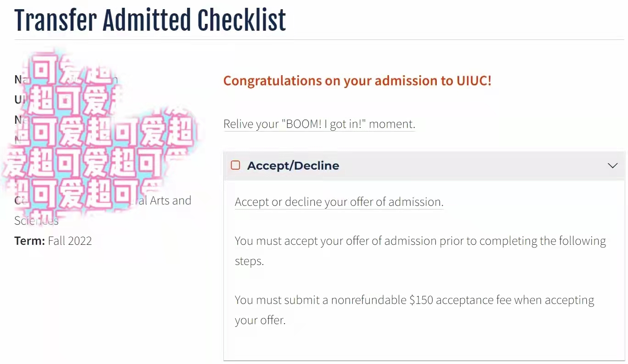Image resolution: width=628 pixels, height=364 pixels.
Task: Click "your offer." at the paragraph end
Action: point(260,320)
